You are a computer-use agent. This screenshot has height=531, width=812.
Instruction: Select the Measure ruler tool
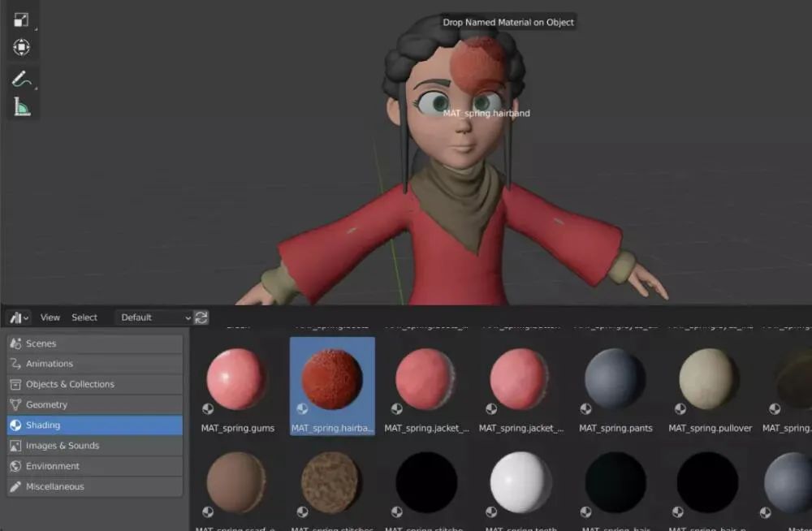point(21,106)
